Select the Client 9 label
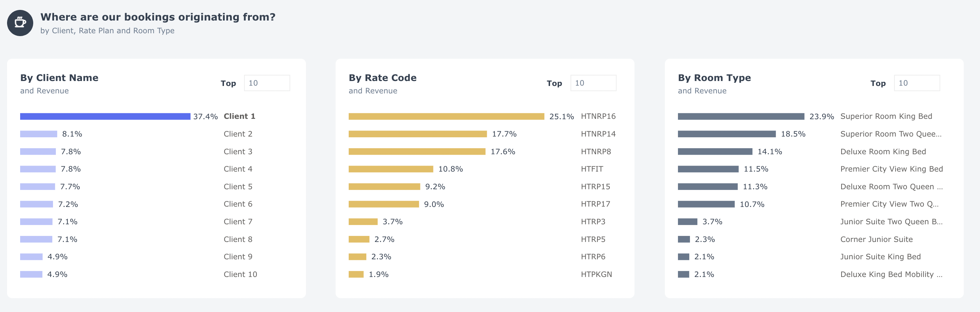The width and height of the screenshot is (980, 312). tap(238, 257)
